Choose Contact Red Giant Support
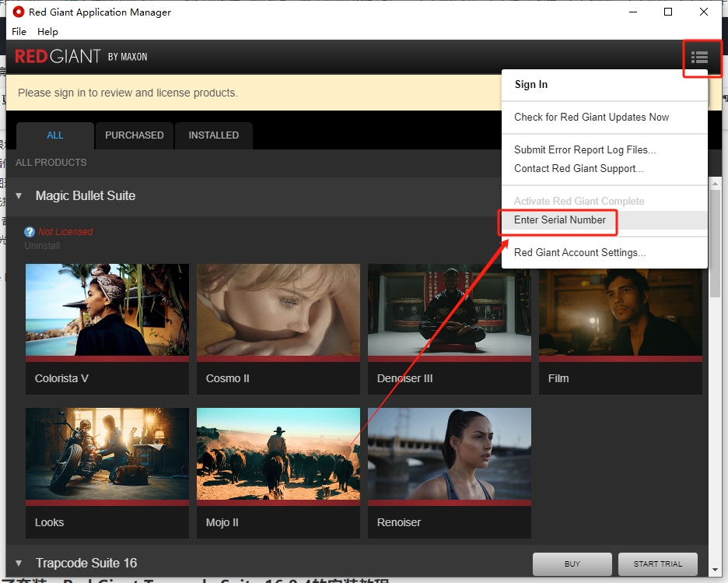The height and width of the screenshot is (583, 728). coord(579,168)
